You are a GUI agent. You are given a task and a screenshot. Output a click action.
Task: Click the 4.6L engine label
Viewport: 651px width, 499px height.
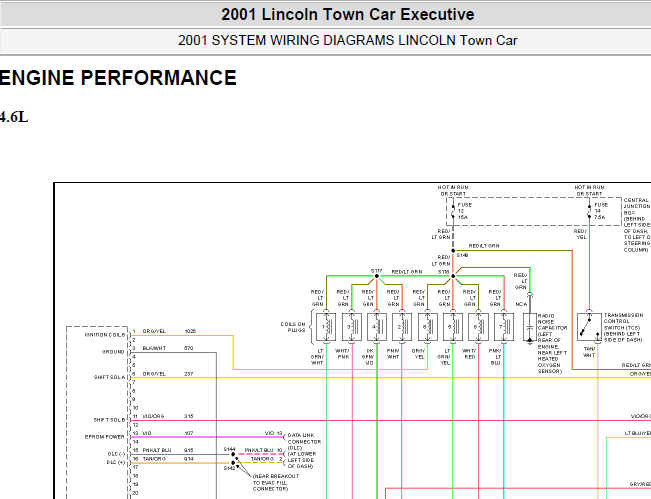click(14, 117)
